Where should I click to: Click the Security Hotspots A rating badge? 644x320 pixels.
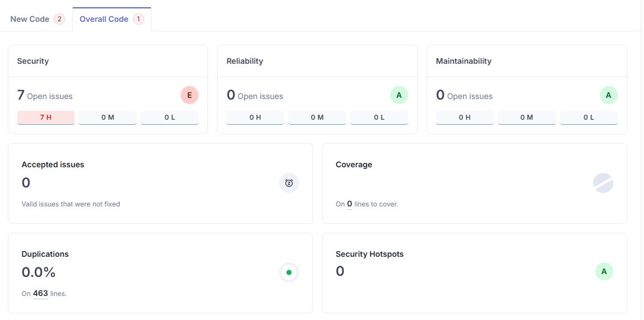point(604,272)
